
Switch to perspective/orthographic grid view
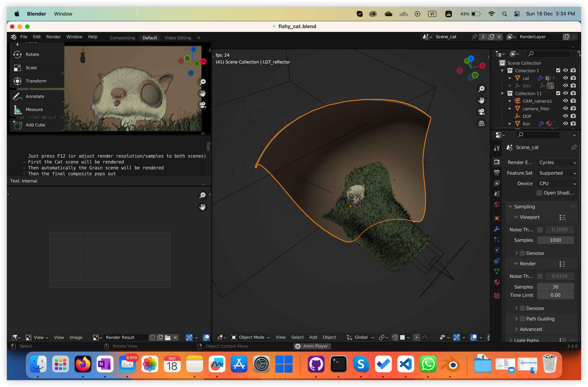[481, 123]
